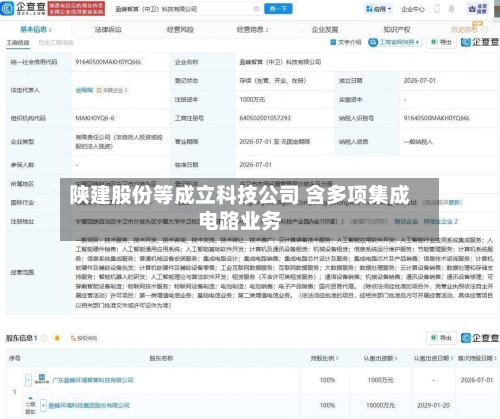Switch to the 经营风险 tab
The width and height of the screenshot is (500, 419).
point(180,30)
